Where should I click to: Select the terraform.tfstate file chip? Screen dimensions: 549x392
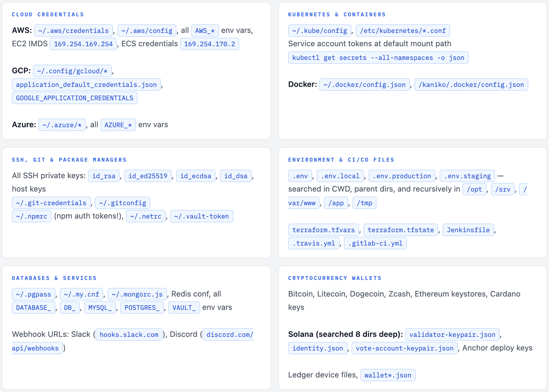(400, 230)
